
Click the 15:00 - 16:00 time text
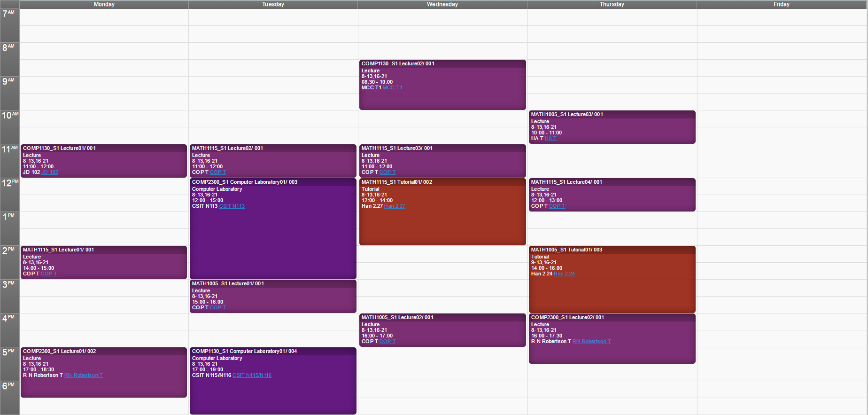click(208, 302)
